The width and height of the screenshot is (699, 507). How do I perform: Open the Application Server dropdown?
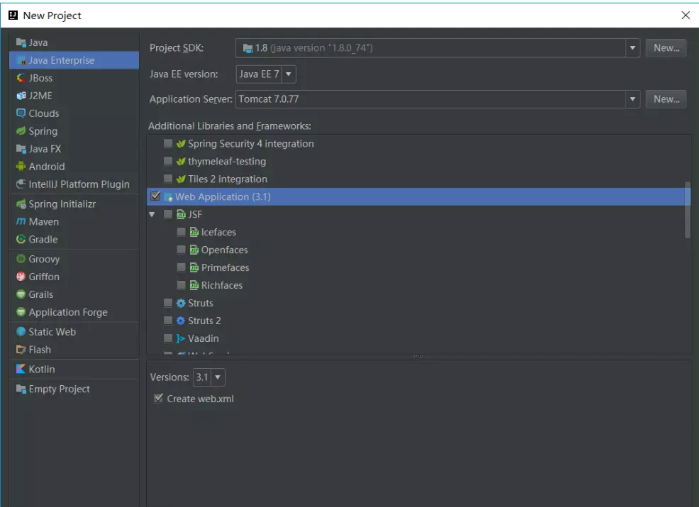632,99
